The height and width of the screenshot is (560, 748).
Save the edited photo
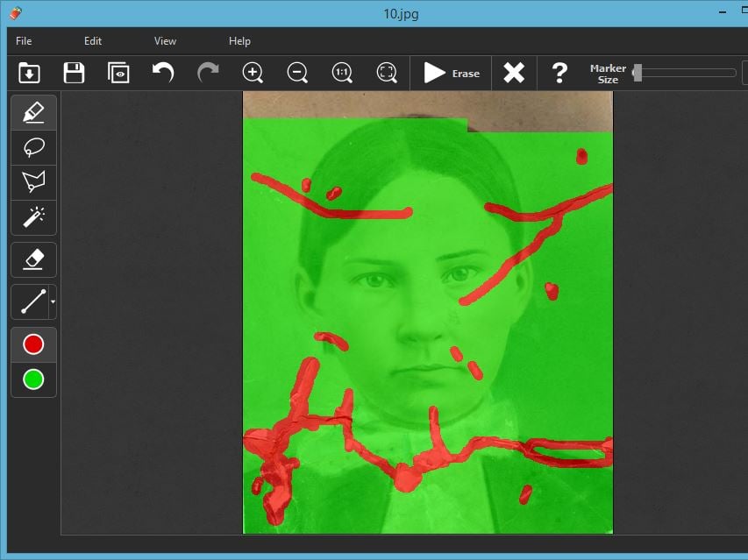74,73
